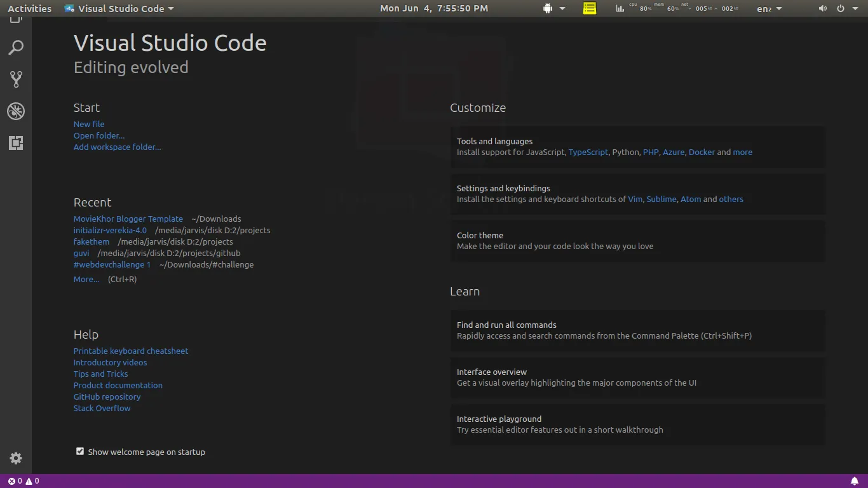Open the Printable keyboard cheatsheet link
Image resolution: width=868 pixels, height=488 pixels.
pos(130,351)
